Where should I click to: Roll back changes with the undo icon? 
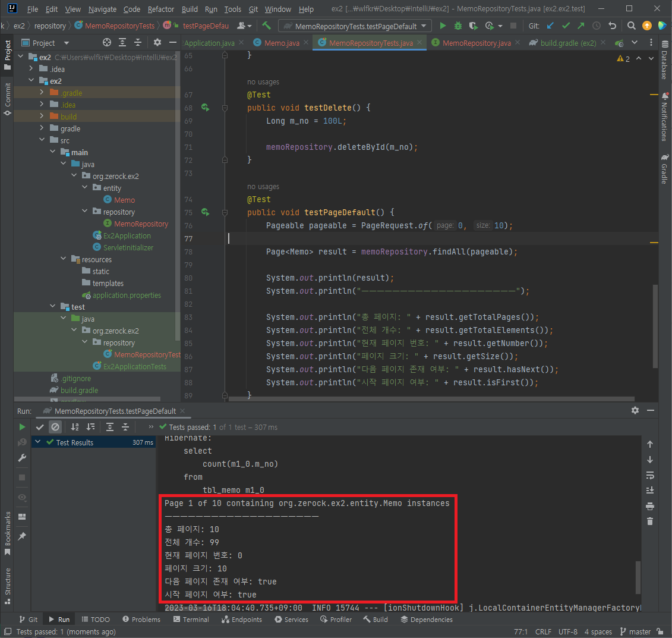coord(612,26)
